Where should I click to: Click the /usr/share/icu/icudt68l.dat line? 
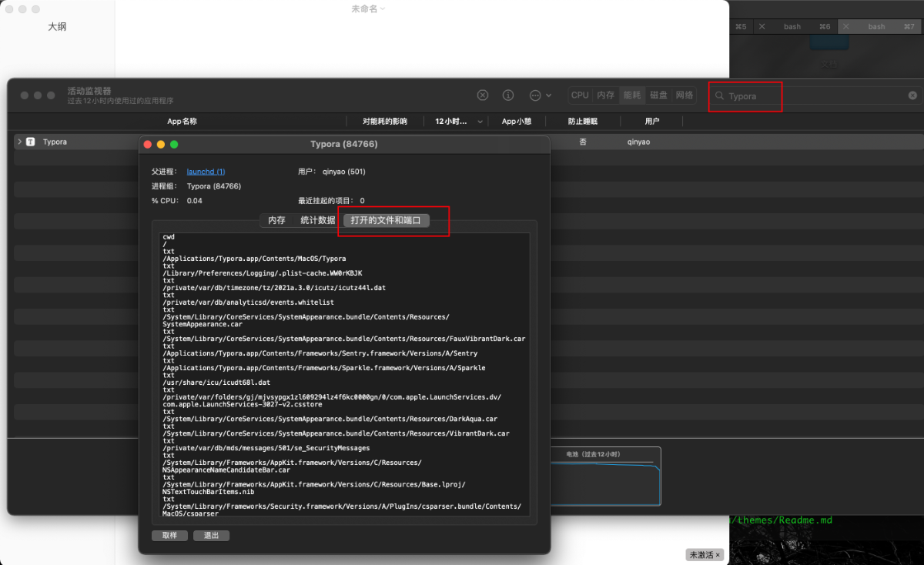coord(216,383)
